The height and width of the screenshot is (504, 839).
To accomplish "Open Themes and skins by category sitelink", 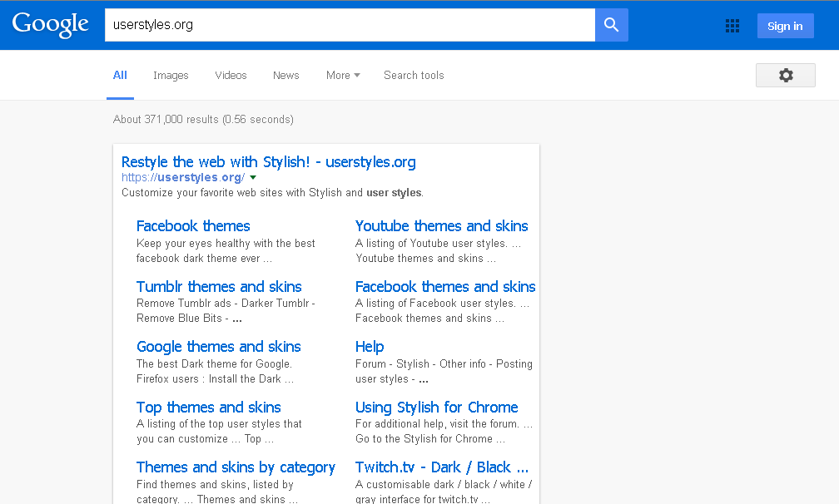I will point(236,467).
